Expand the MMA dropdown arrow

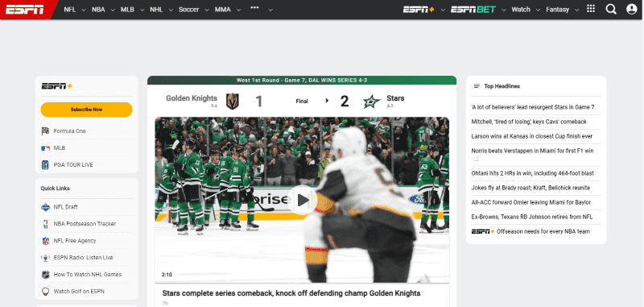coord(238,10)
